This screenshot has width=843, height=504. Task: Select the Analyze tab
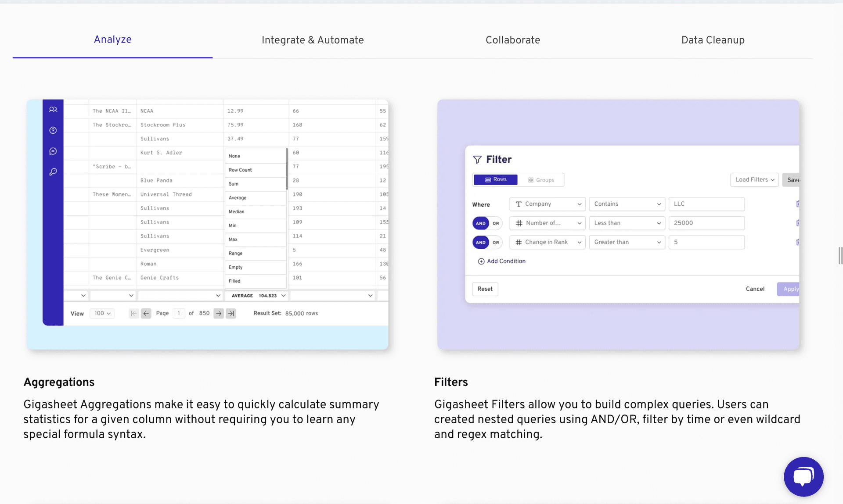pyautogui.click(x=112, y=39)
